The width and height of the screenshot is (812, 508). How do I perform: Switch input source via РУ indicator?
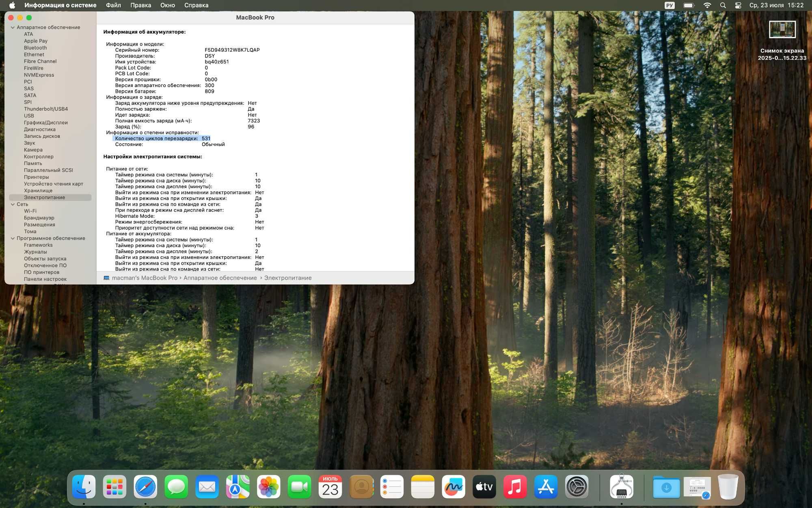point(669,5)
